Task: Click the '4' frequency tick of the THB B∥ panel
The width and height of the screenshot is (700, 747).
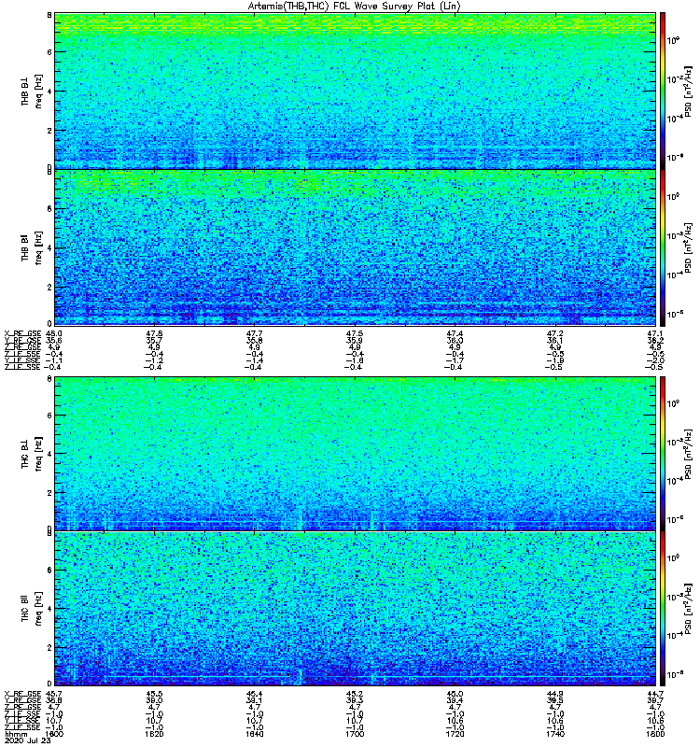Action: pos(49,248)
